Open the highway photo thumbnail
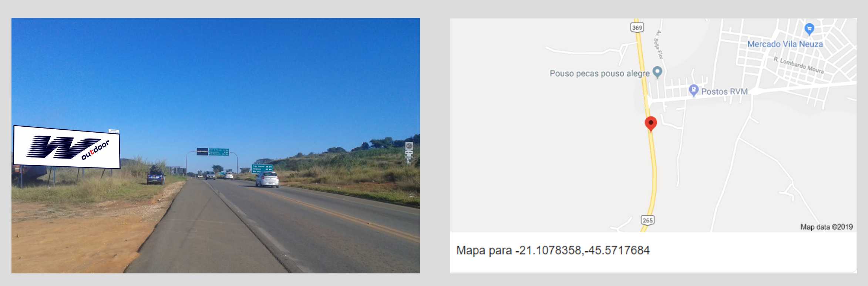This screenshot has width=868, height=286. click(216, 146)
